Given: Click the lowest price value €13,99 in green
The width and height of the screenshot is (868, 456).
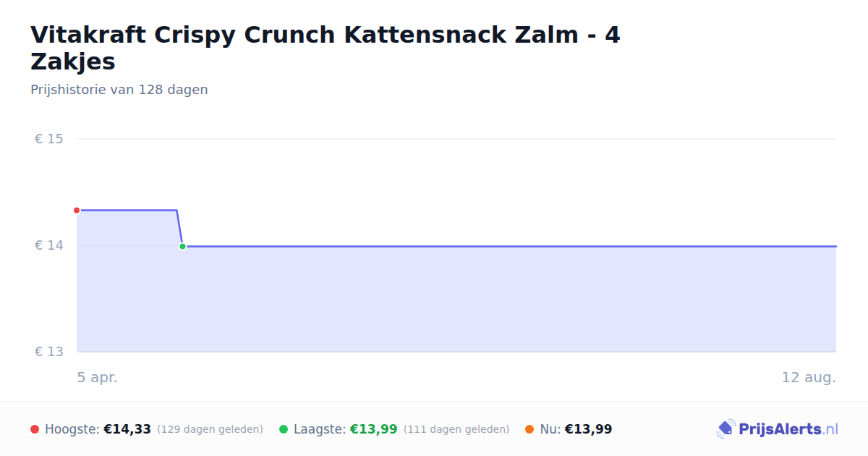Looking at the screenshot, I should (374, 429).
